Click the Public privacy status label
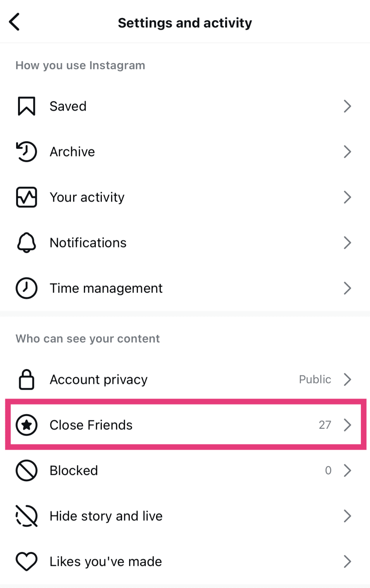 (315, 379)
